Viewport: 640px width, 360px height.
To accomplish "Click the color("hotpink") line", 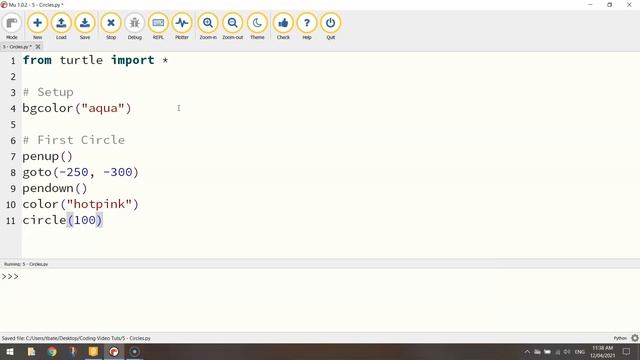I will (80, 204).
